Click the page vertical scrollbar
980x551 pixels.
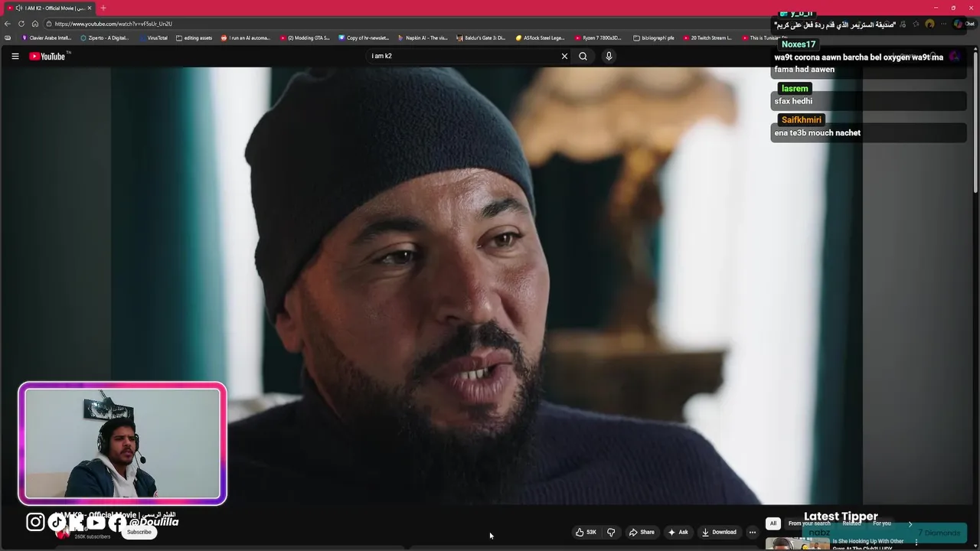pos(975,122)
